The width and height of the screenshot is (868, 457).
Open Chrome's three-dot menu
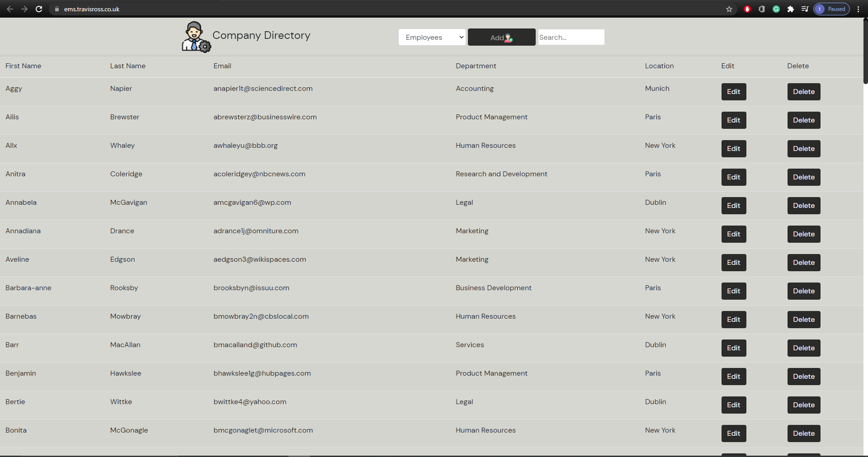point(858,9)
